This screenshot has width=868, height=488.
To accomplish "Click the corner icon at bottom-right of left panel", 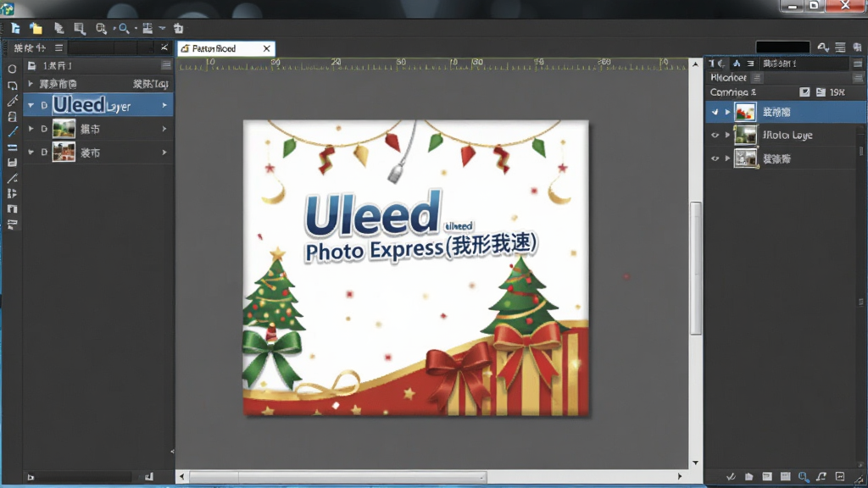I will pos(149,476).
